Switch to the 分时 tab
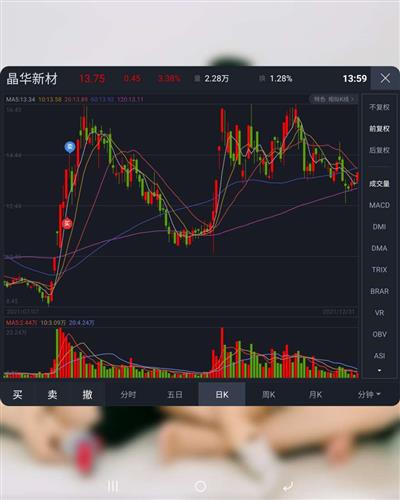400x500 pixels. pyautogui.click(x=128, y=395)
